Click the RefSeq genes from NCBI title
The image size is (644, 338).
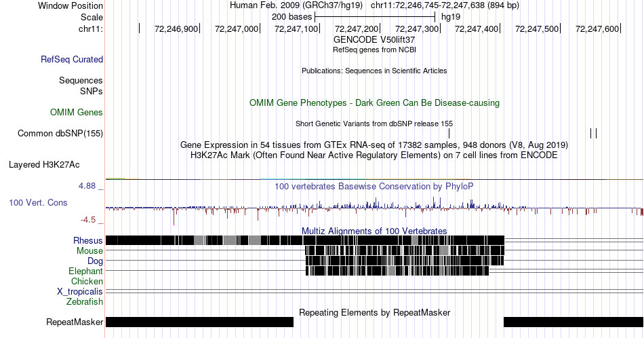point(374,50)
